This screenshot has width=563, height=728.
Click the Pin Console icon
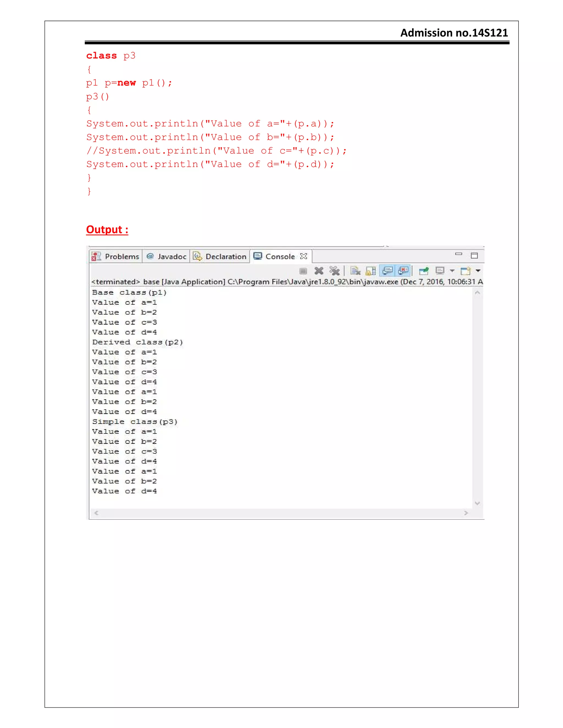pos(424,271)
